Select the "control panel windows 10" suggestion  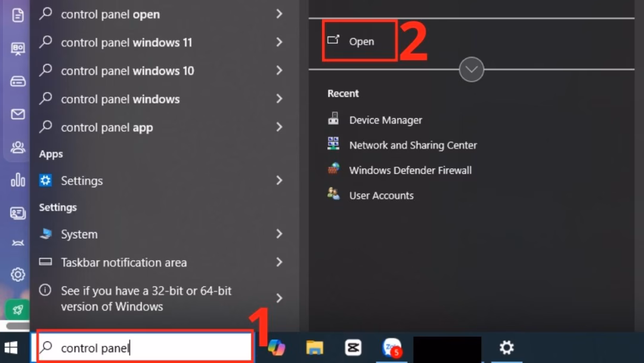tap(128, 71)
